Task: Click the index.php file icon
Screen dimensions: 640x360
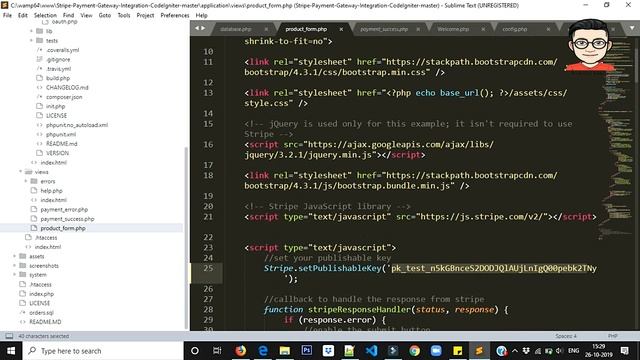Action: pos(22,294)
